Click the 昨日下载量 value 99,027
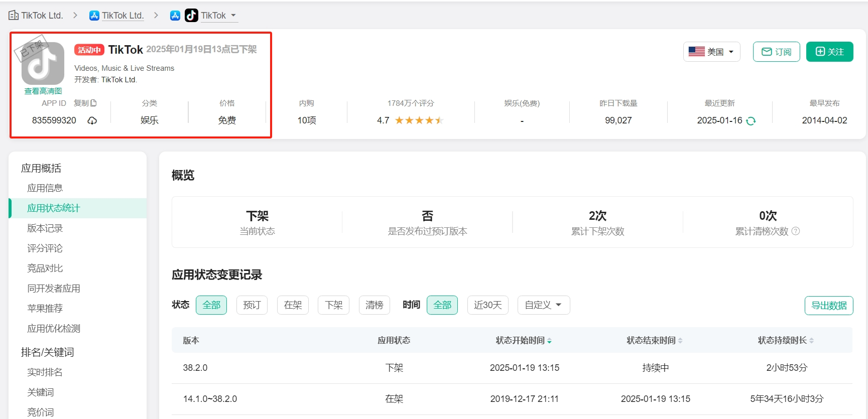This screenshot has width=868, height=419. [x=618, y=120]
